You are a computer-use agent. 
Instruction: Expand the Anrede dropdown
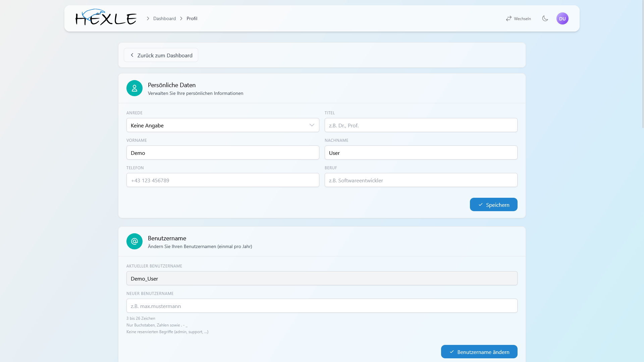223,125
